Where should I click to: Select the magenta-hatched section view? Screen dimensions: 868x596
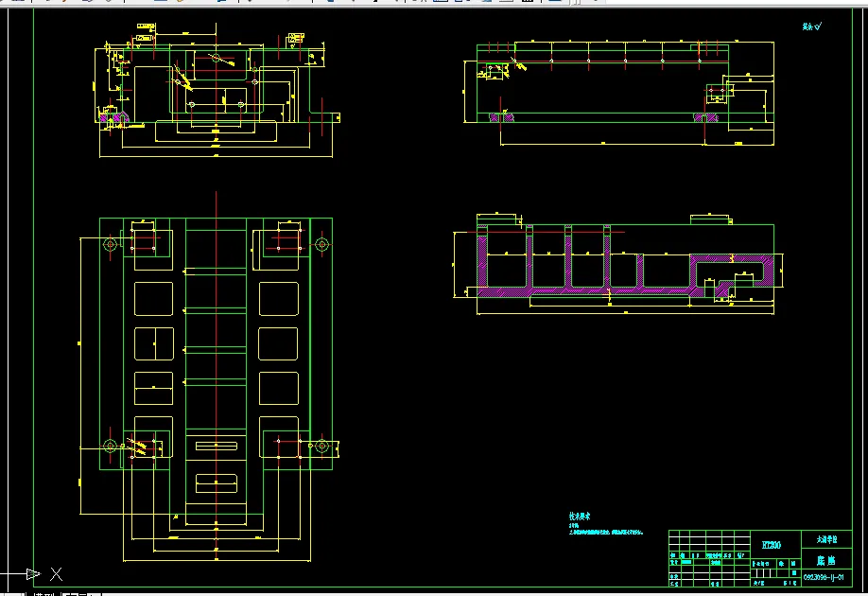coord(618,264)
